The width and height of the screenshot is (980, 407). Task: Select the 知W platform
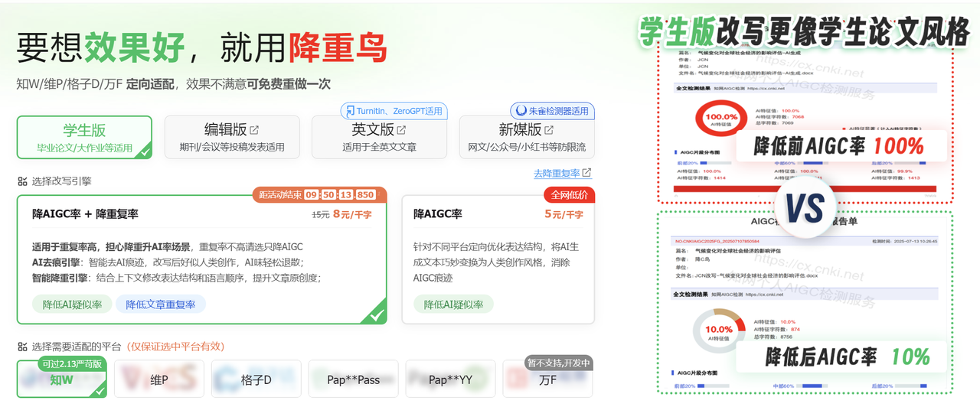[x=62, y=379]
